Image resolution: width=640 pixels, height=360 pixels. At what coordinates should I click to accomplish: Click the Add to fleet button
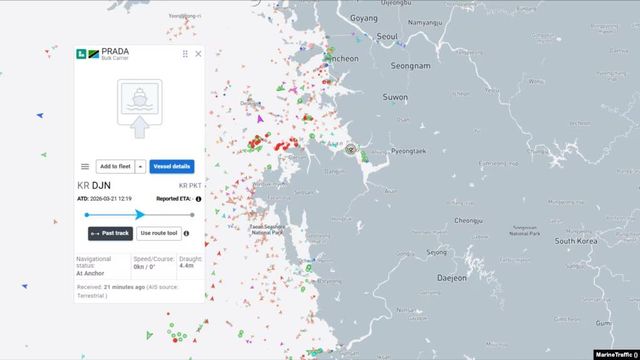115,167
